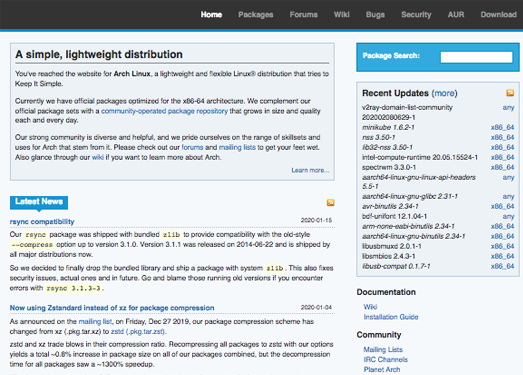
Task: Open the aarch64-linux-gnu-binutils 2.34-1 entry
Action: 414,236
